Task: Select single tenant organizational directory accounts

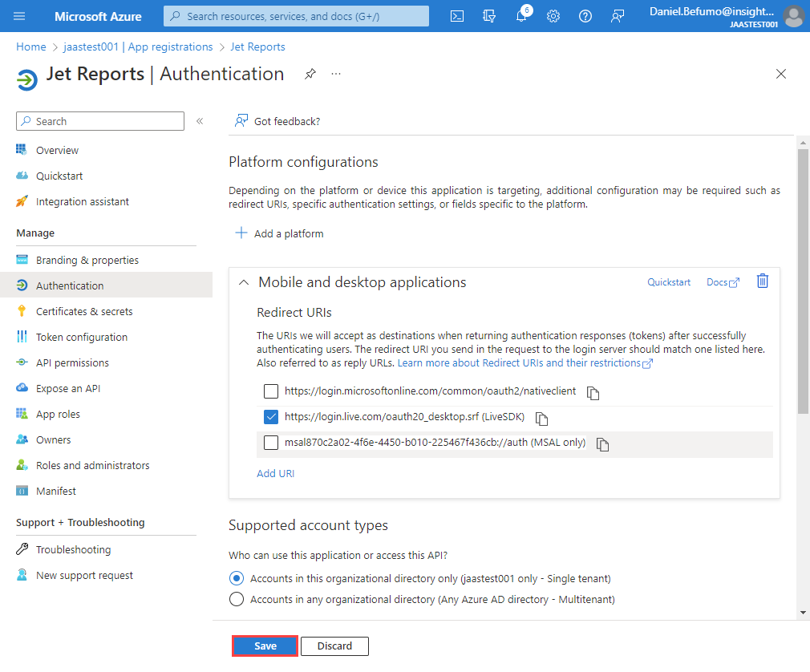Action: 237,578
